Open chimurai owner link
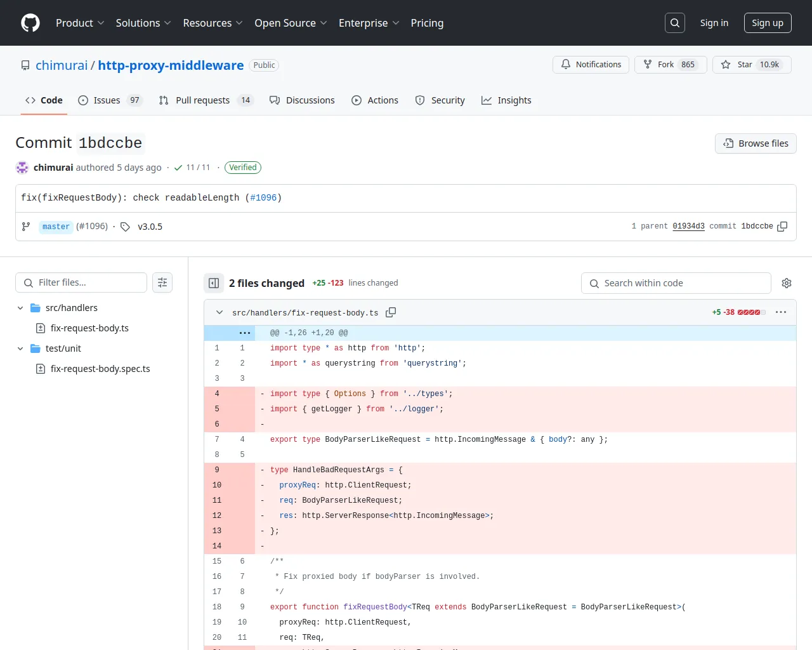Screen dimensions: 812x650 pos(62,65)
